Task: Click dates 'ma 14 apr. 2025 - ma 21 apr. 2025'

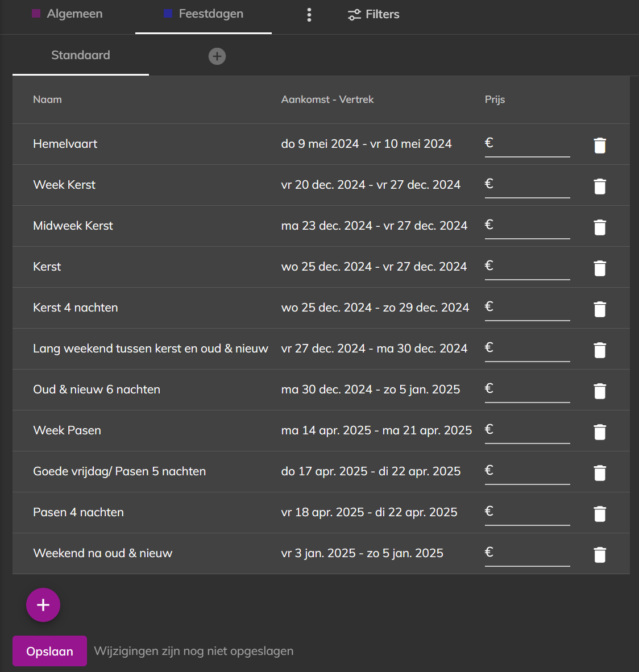Action: point(376,430)
